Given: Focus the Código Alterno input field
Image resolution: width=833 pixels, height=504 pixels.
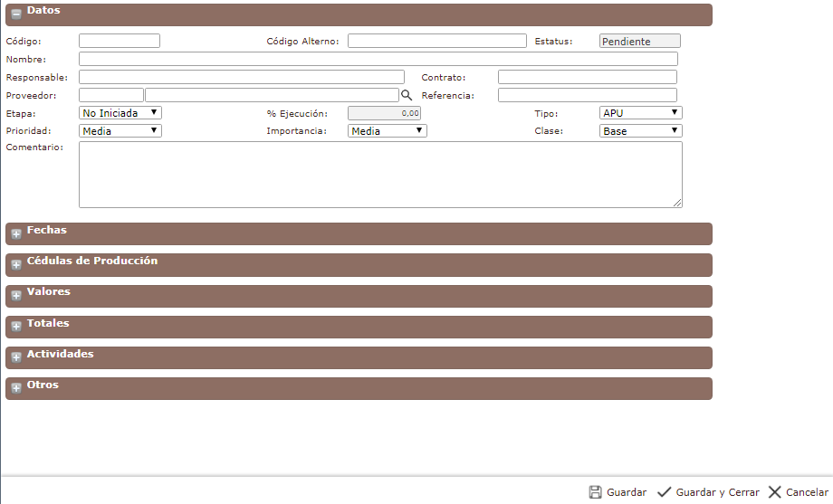Looking at the screenshot, I should (x=436, y=41).
